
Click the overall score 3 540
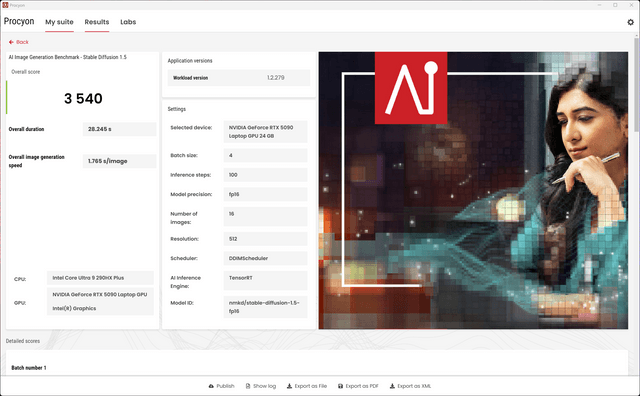83,98
